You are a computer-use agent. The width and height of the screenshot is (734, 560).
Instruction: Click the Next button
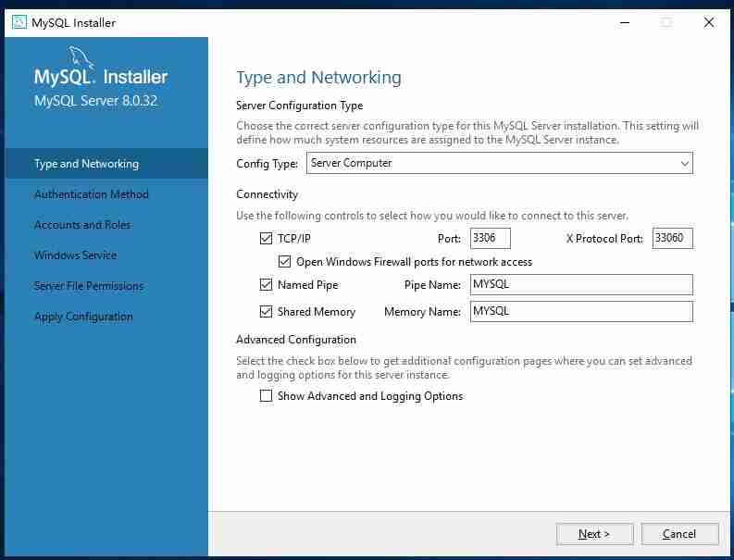coord(594,534)
